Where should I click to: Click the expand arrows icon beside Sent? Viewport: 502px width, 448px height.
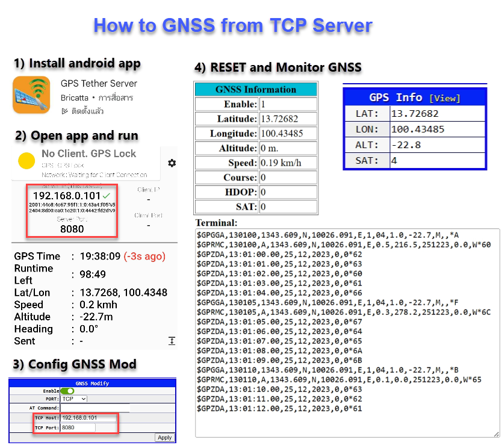[172, 341]
